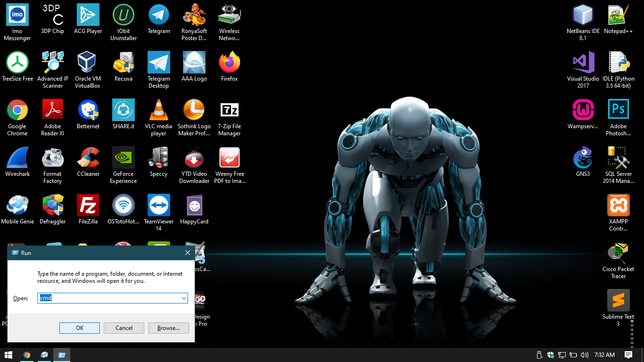Screen dimensions: 644x362
Task: Open Cisco Packet Tracer
Action: [x=618, y=252]
